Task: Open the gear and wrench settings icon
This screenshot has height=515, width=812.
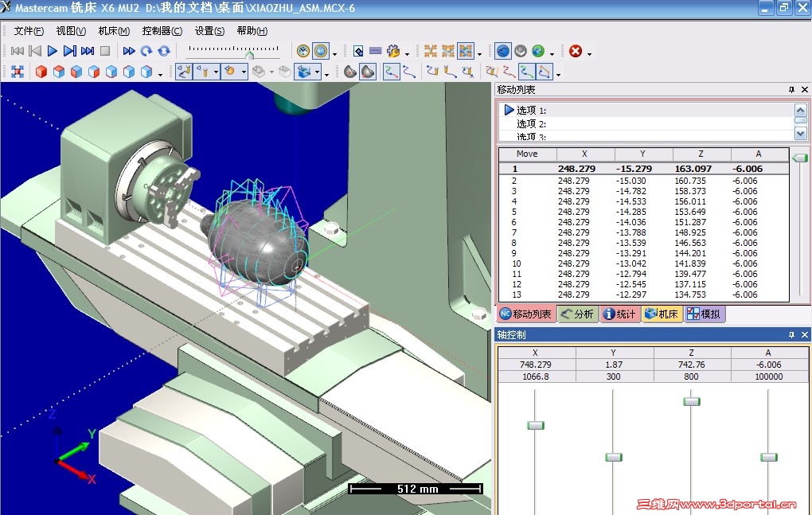Action: click(393, 51)
